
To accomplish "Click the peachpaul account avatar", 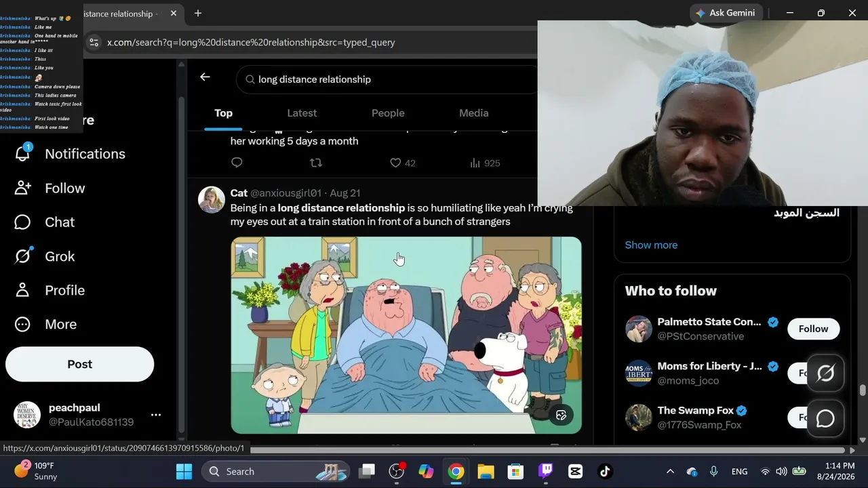I will 27,415.
